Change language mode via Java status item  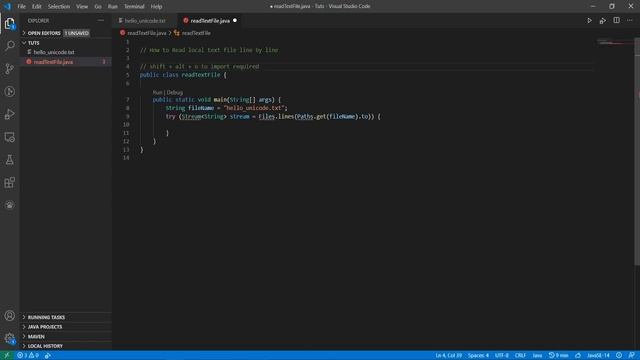pos(537,355)
